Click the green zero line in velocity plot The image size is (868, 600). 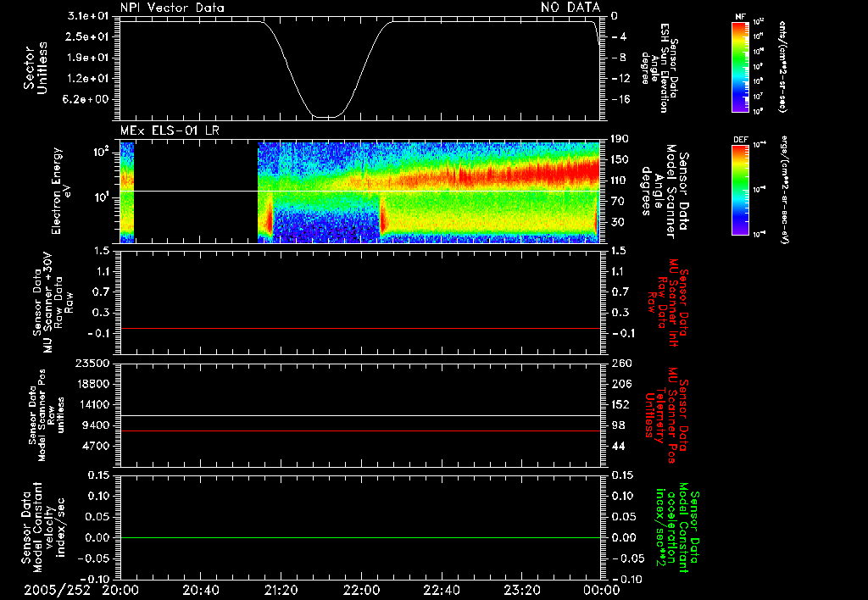(359, 537)
